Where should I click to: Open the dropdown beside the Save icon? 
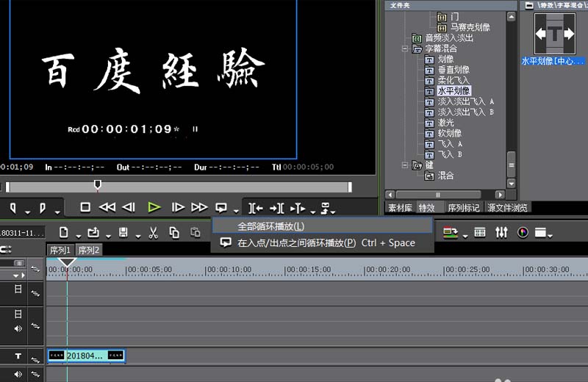pos(138,236)
